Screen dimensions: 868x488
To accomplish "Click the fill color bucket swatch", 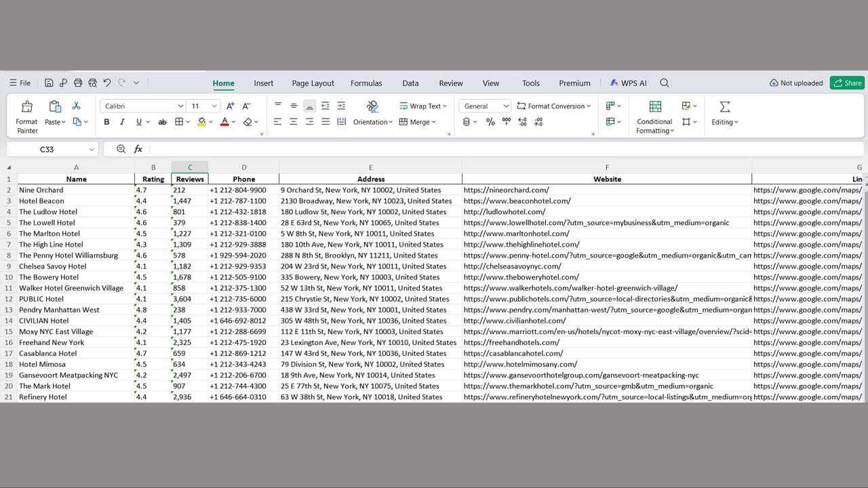I will pyautogui.click(x=201, y=122).
